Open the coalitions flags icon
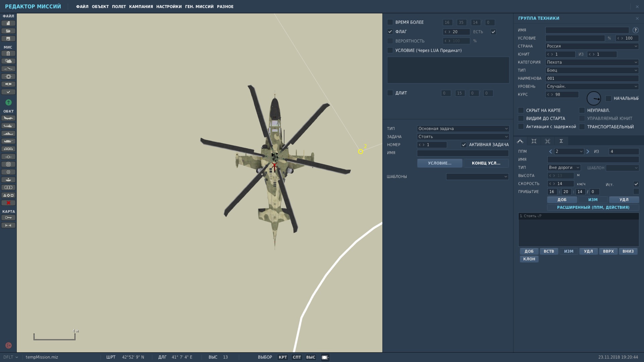644x362 pixels. (x=8, y=84)
